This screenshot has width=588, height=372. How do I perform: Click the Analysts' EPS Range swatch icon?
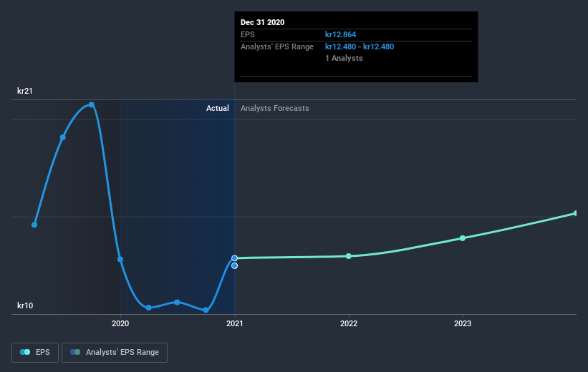(75, 352)
